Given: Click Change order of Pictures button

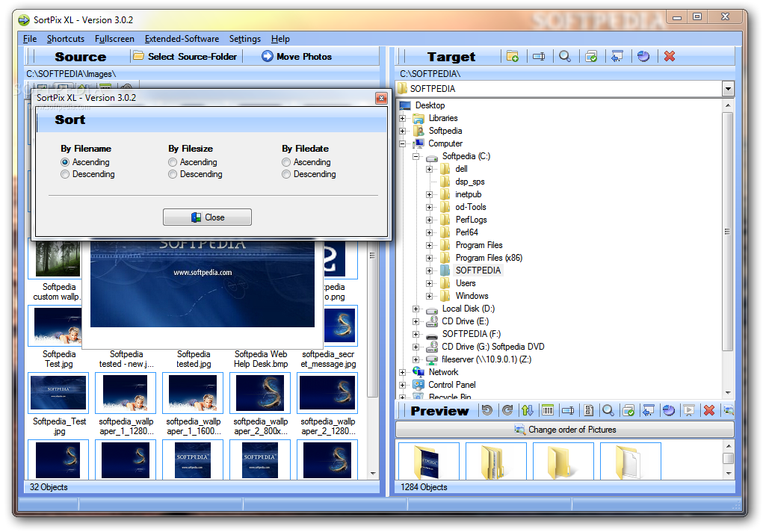Looking at the screenshot, I should point(564,430).
